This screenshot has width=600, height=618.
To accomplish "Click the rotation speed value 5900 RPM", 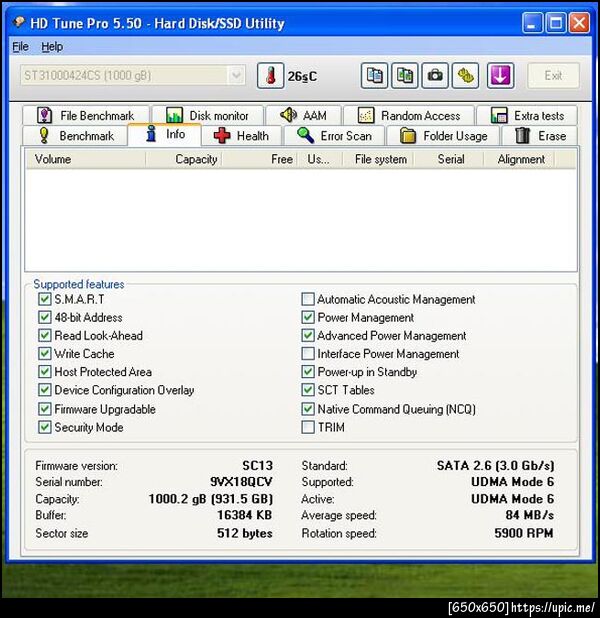I will (524, 533).
